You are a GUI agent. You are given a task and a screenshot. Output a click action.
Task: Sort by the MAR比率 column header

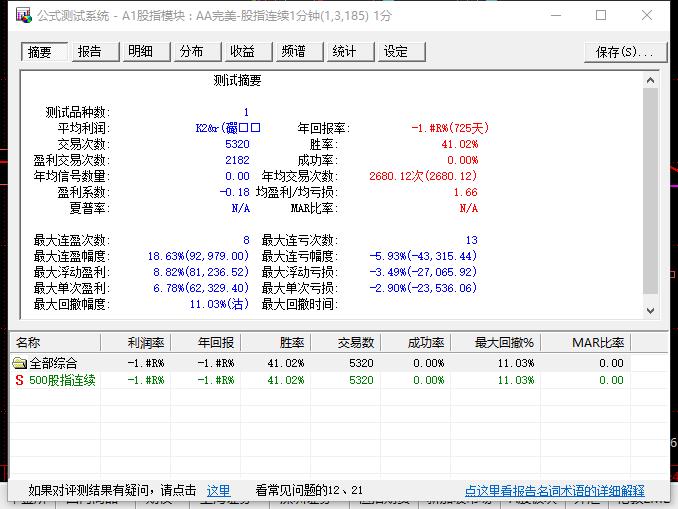point(586,343)
